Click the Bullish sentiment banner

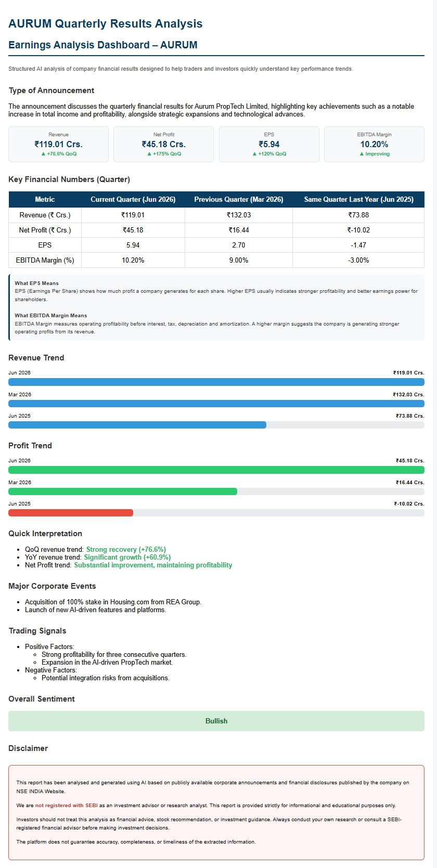click(216, 721)
